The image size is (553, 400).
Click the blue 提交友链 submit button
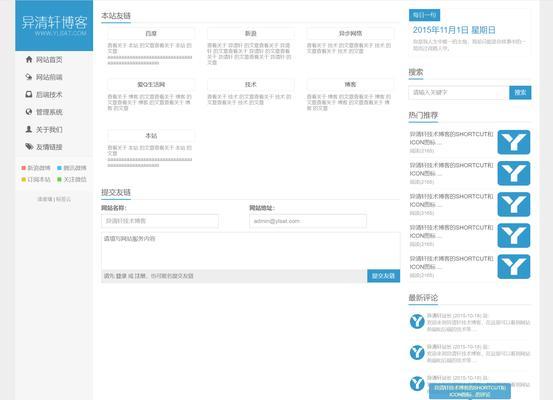coord(383,276)
